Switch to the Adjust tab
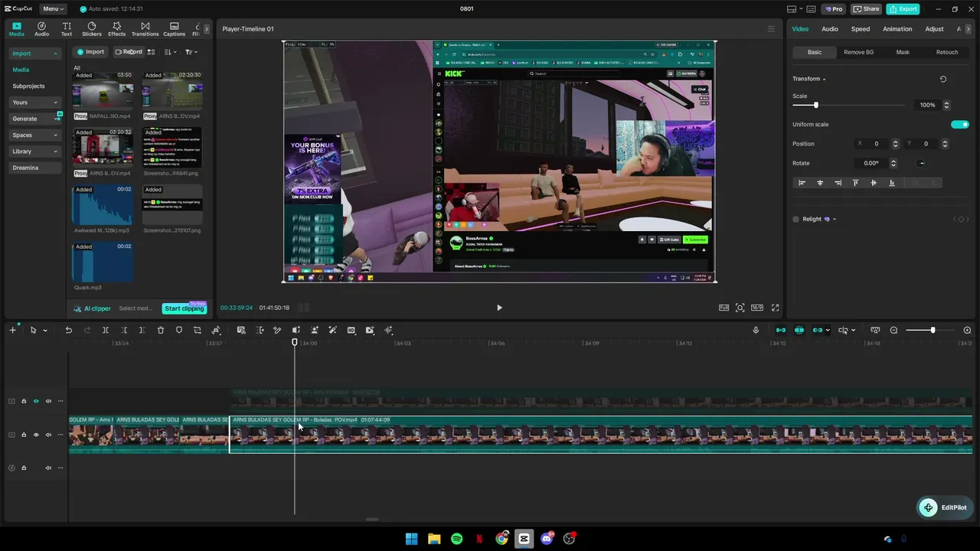 (934, 29)
